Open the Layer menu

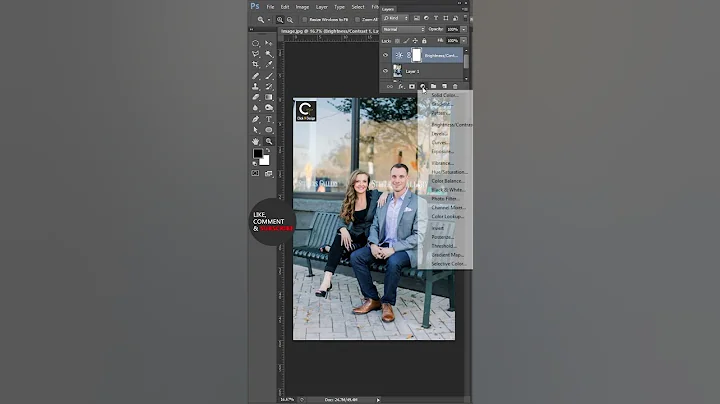(x=322, y=7)
